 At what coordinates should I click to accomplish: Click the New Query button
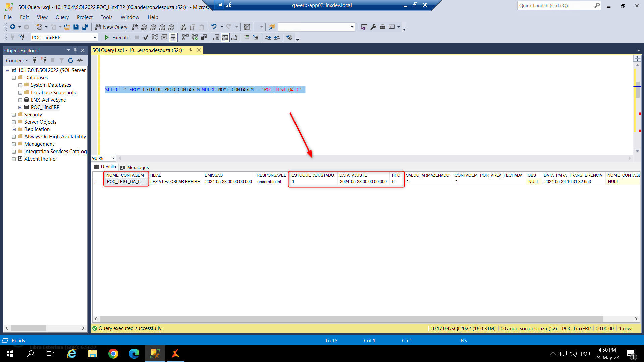(111, 27)
